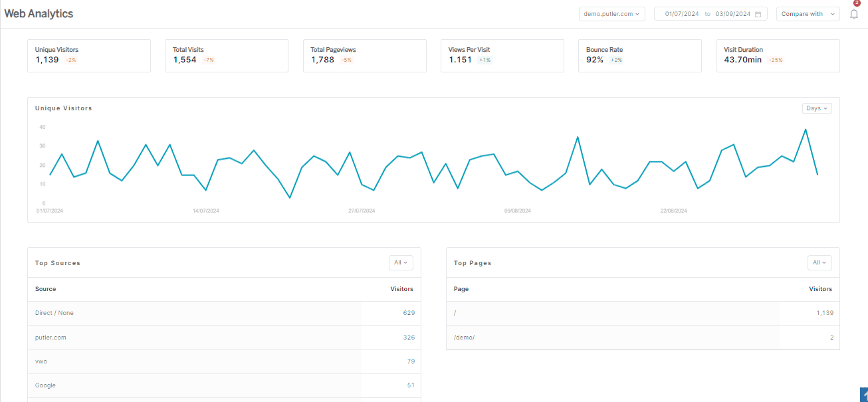Open the demo.putler.com site dropdown
868x402 pixels.
click(611, 14)
